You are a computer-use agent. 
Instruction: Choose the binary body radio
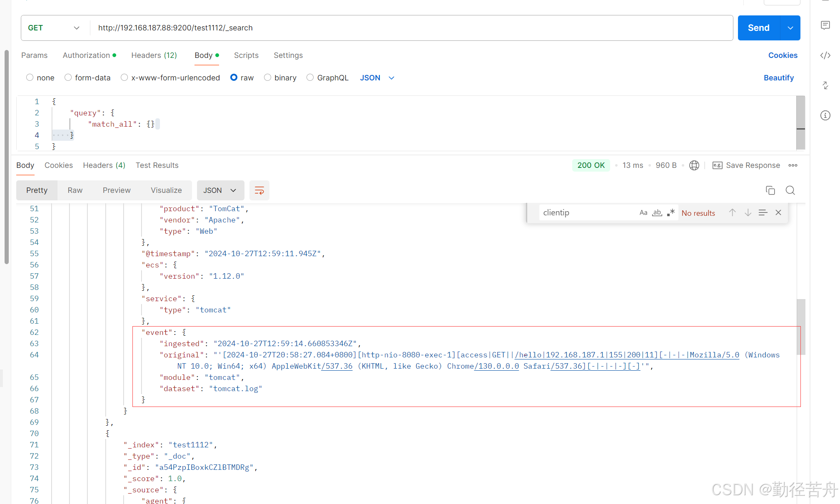click(267, 77)
